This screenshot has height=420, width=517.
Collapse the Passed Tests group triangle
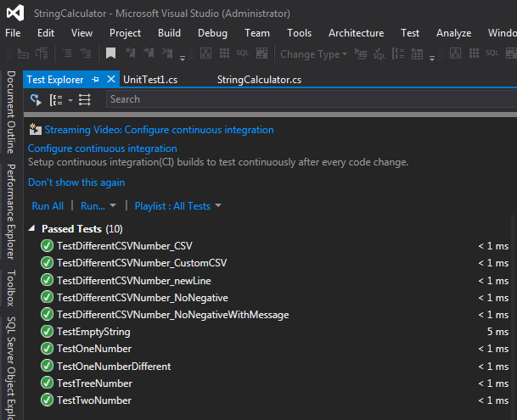tap(31, 228)
